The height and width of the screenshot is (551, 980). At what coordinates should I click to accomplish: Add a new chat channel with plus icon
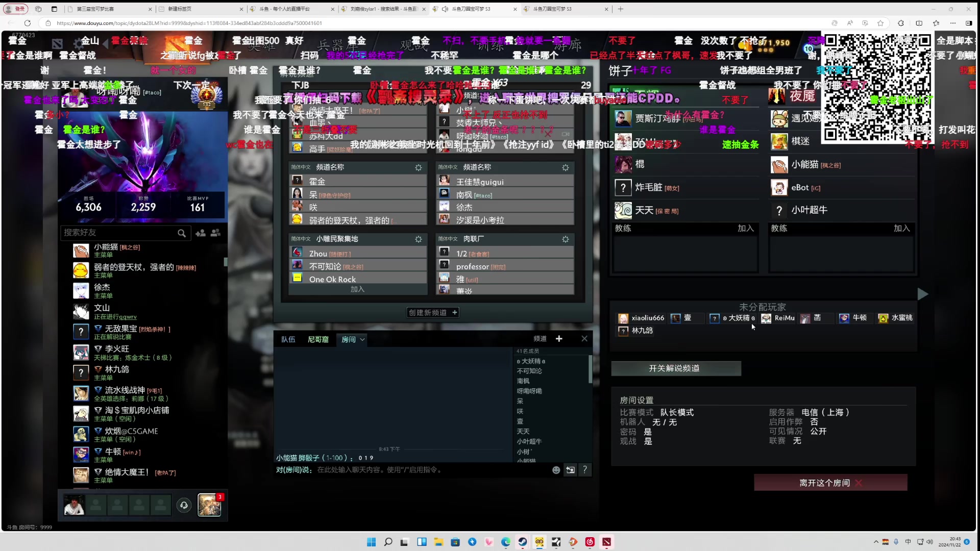point(559,339)
